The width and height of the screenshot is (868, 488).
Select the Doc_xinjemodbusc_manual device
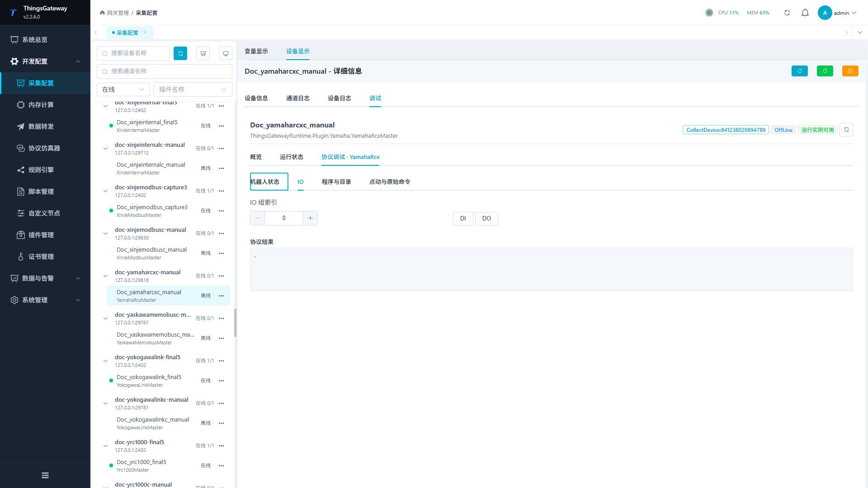tap(168, 253)
